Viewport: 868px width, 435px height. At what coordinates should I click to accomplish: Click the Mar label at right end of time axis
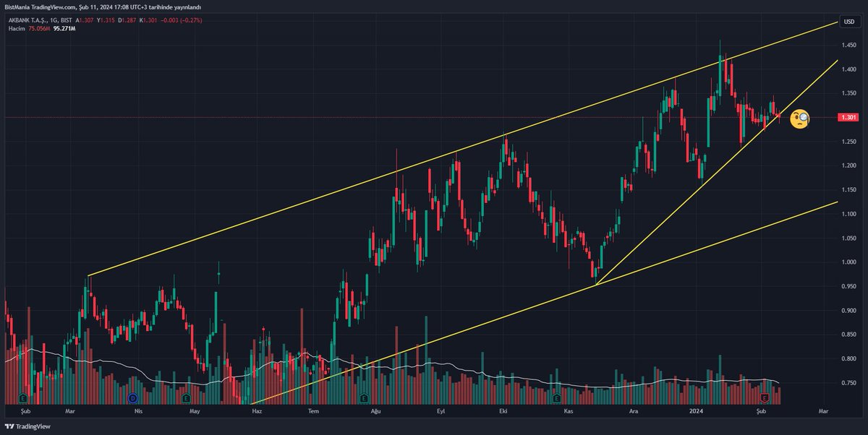click(823, 410)
